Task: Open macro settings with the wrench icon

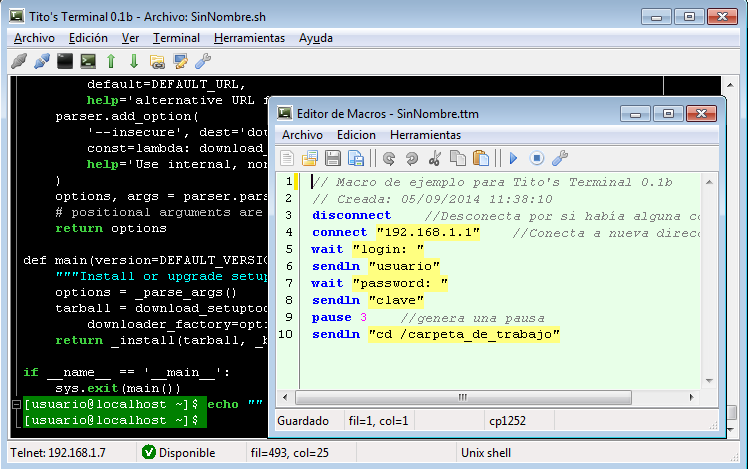Action: [560, 158]
